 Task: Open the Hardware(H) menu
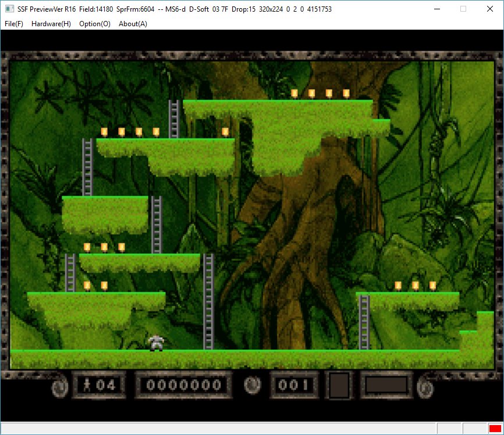51,23
